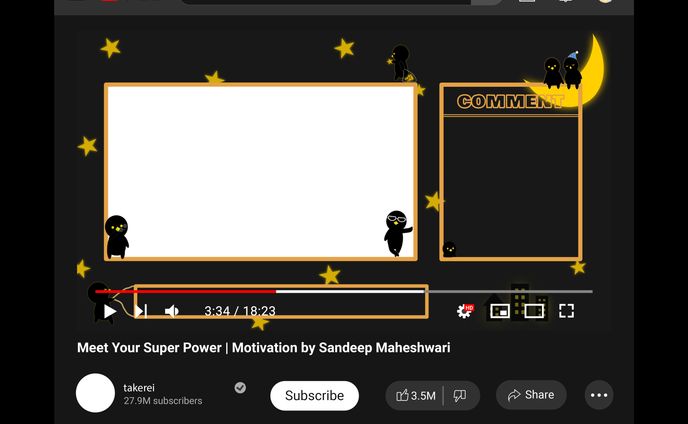Mute the video using the speaker icon
Image resolution: width=688 pixels, height=424 pixels.
point(171,311)
